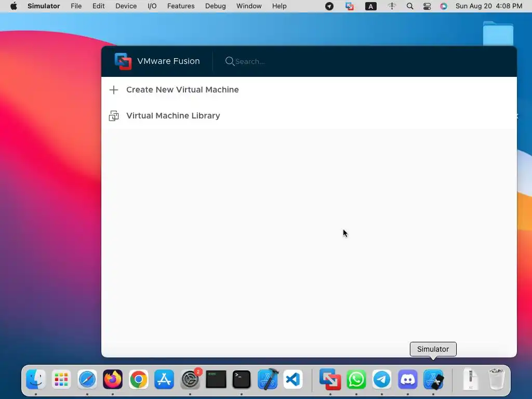
Task: Click the Simulator icon in the Dock
Action: (433, 379)
